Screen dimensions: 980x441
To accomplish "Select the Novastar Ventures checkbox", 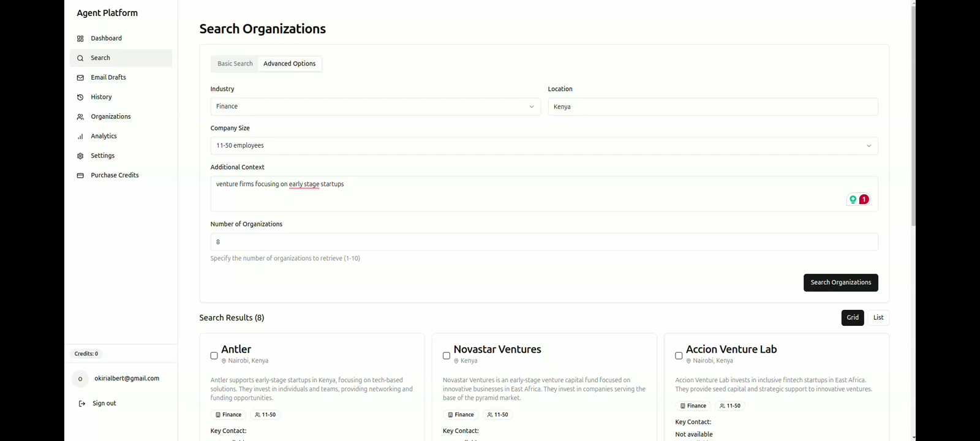I will [447, 356].
